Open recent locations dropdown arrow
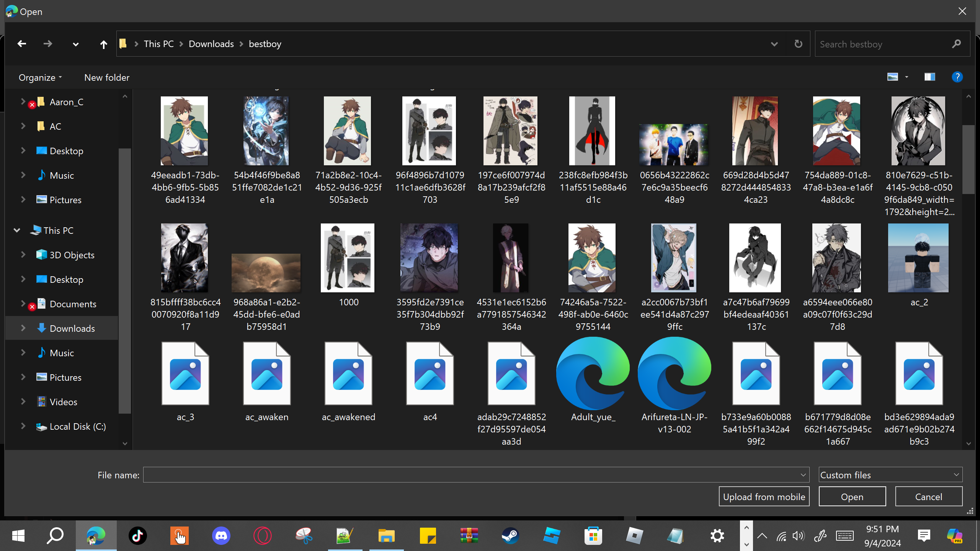The image size is (980, 551). 75,44
